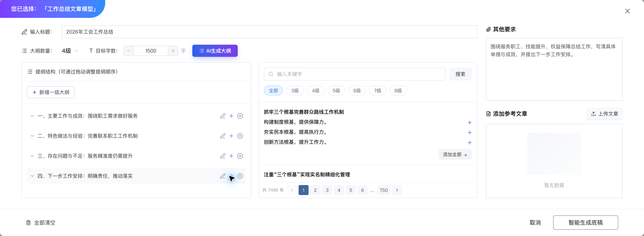Edit outline item 二、特色做法与经验

223,136
